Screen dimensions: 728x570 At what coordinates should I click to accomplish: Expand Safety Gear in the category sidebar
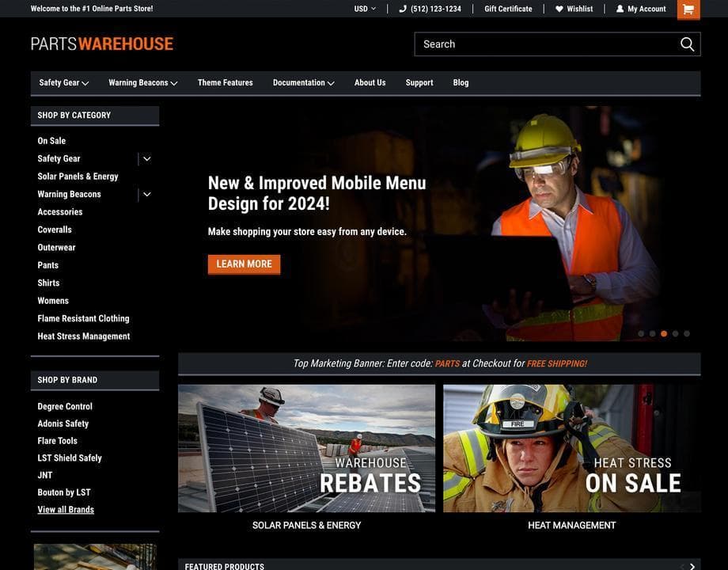[x=146, y=158]
